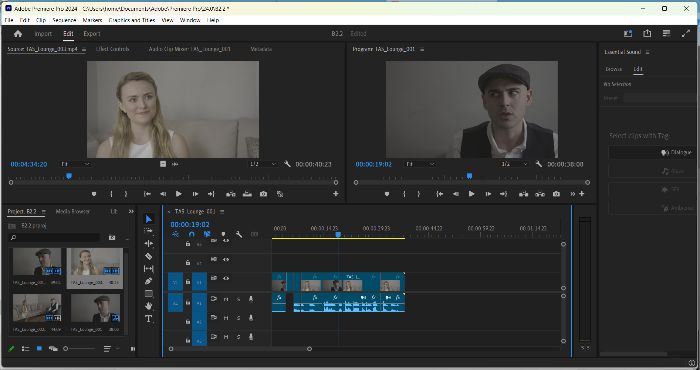Click Lift button in Program monitor
This screenshot has height=370, width=700.
[x=523, y=194]
